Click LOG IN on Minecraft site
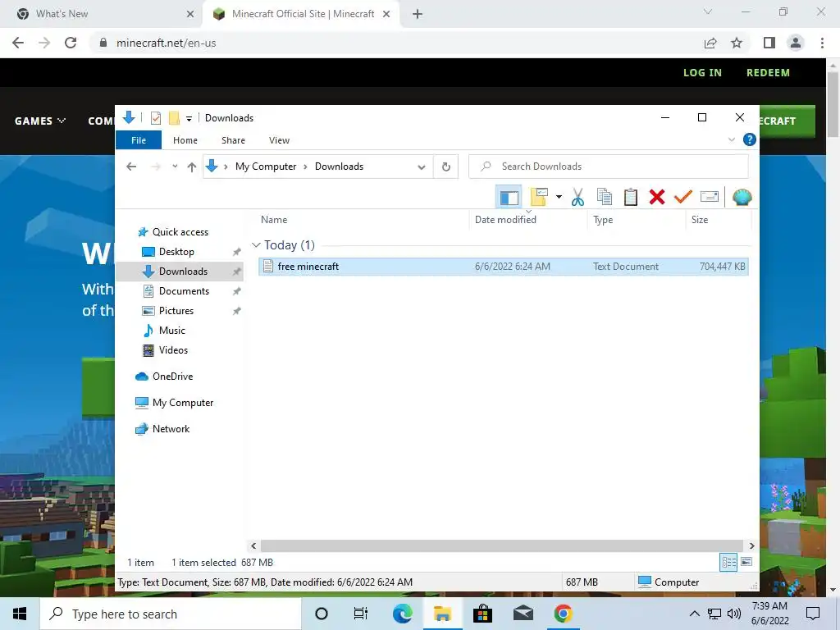The image size is (840, 630). pos(702,73)
